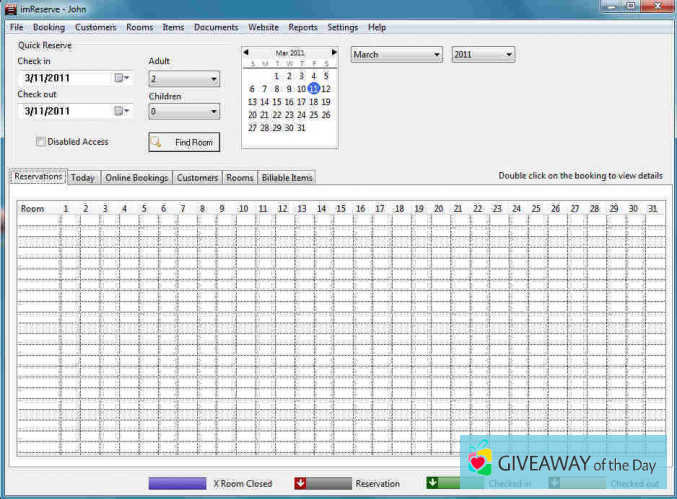The width and height of the screenshot is (677, 499).
Task: Click the green Checked in legend icon
Action: [432, 482]
